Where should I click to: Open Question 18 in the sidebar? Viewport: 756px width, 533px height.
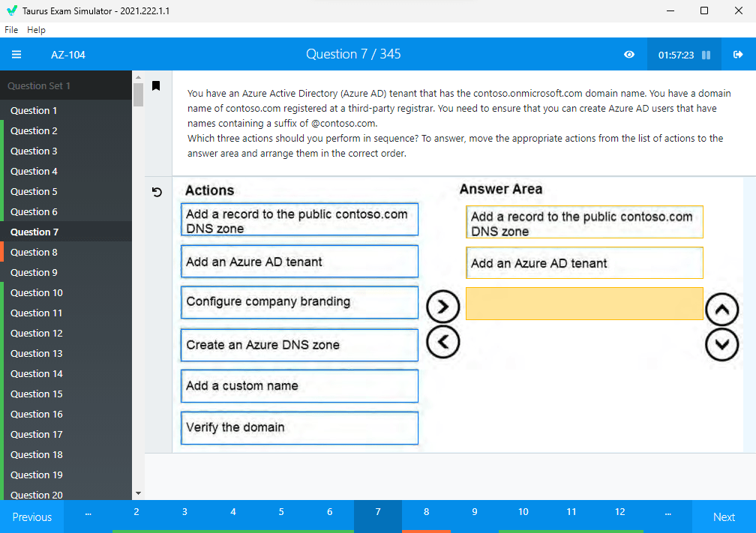(66, 454)
